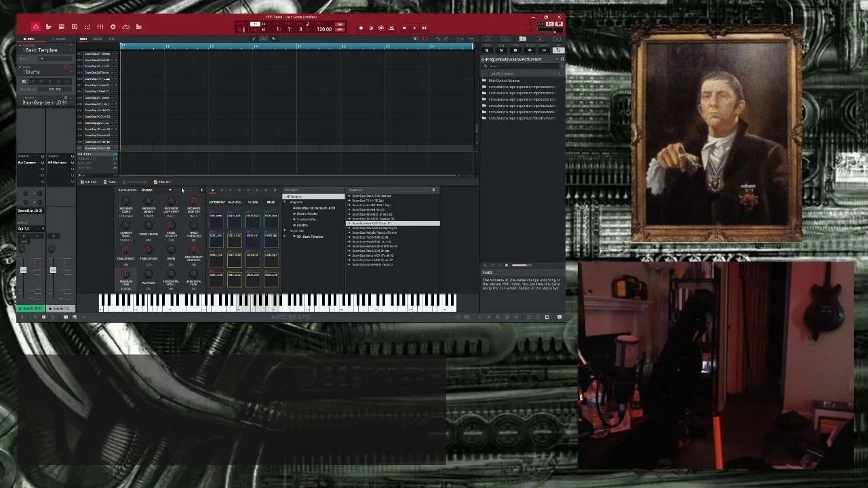Select the eraser tool above the grid
Viewport: 868px width, 488px height.
[x=273, y=39]
